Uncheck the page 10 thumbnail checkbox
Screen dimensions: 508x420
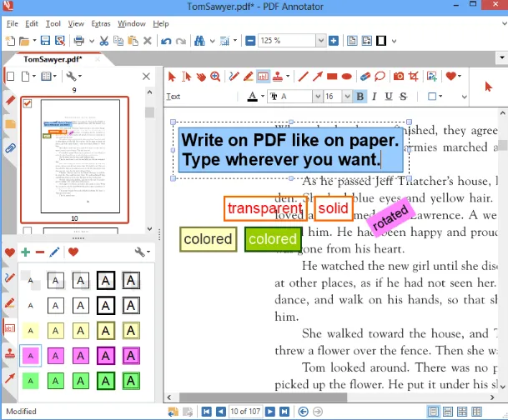pos(28,103)
